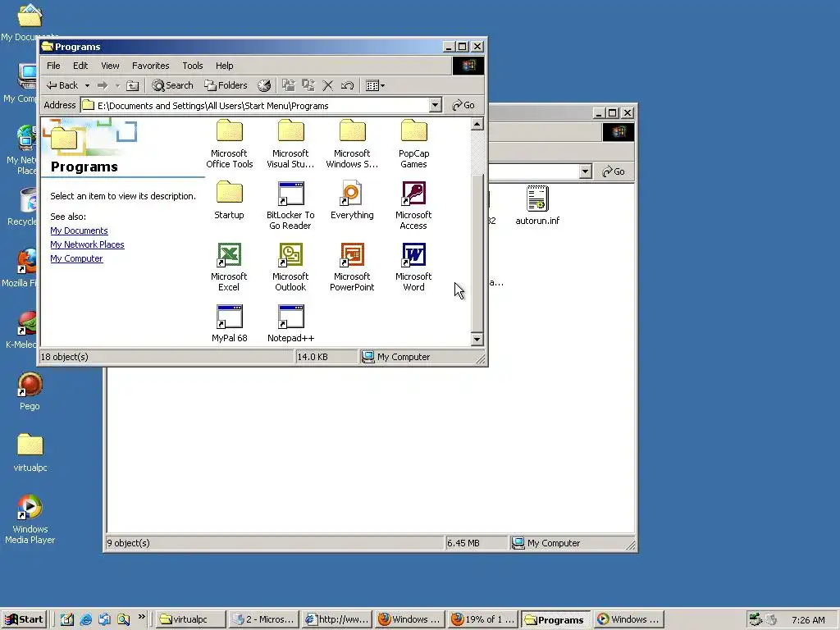Click the Delete toolbar icon
840x630 pixels.
point(328,85)
